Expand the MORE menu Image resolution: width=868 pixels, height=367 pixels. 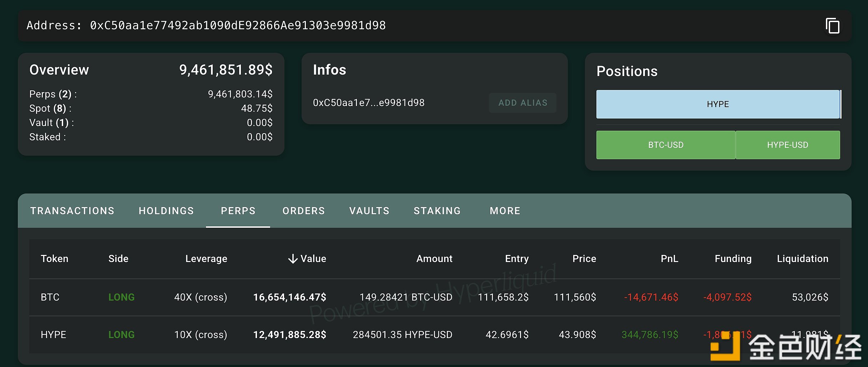(505, 211)
